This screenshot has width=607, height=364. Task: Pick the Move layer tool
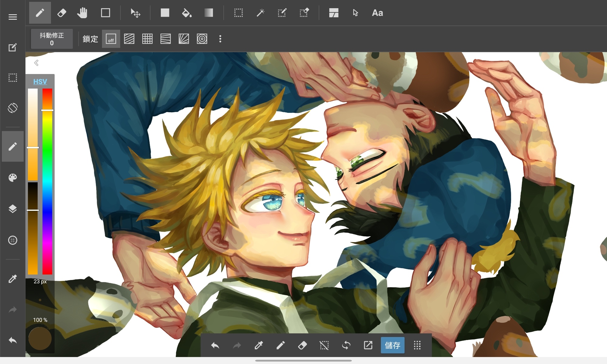click(x=135, y=13)
